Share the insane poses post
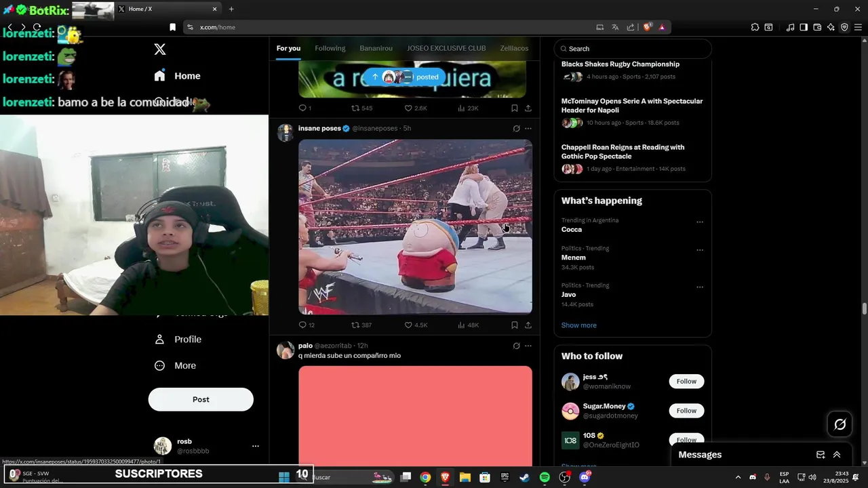The image size is (868, 488). click(x=528, y=325)
